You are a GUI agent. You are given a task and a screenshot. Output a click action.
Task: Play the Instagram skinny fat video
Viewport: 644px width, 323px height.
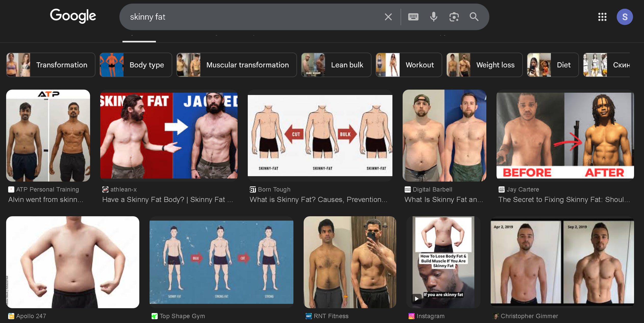(x=417, y=298)
